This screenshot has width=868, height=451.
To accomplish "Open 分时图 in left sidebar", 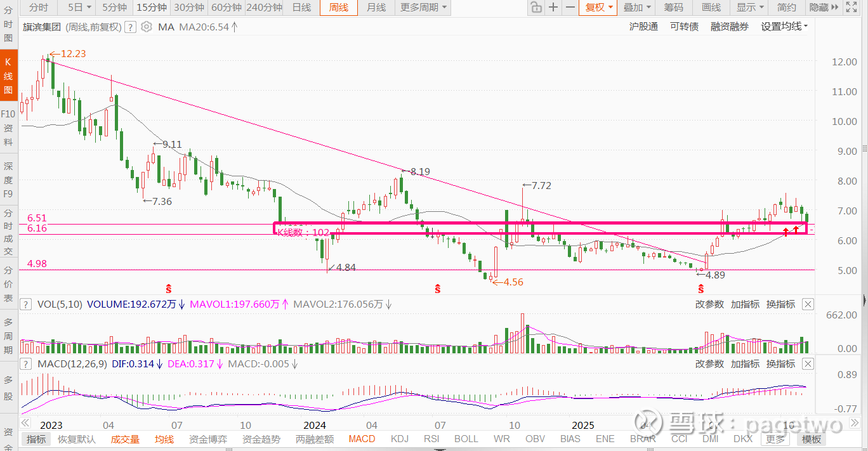I will 8,23.
